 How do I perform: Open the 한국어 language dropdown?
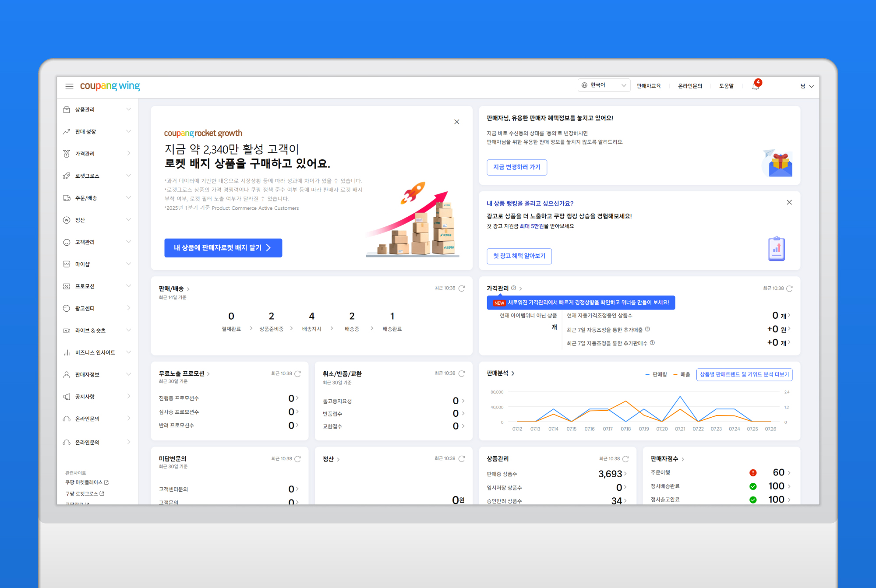(604, 85)
